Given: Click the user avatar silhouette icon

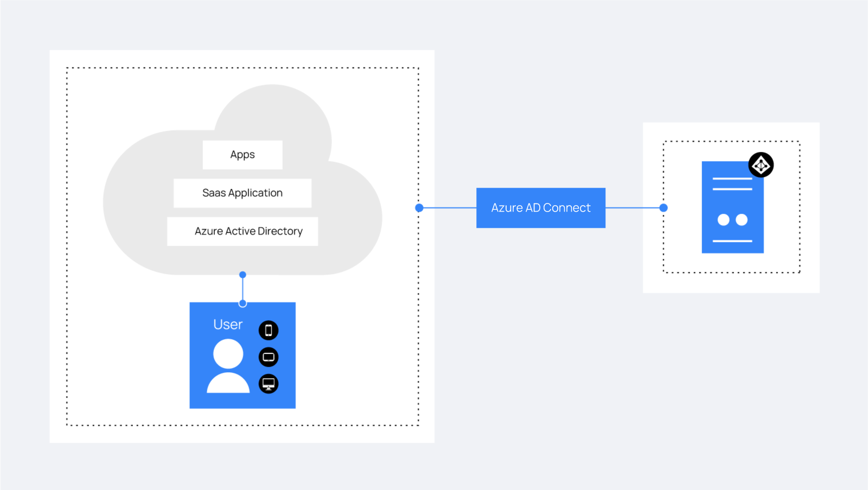Looking at the screenshot, I should point(228,366).
